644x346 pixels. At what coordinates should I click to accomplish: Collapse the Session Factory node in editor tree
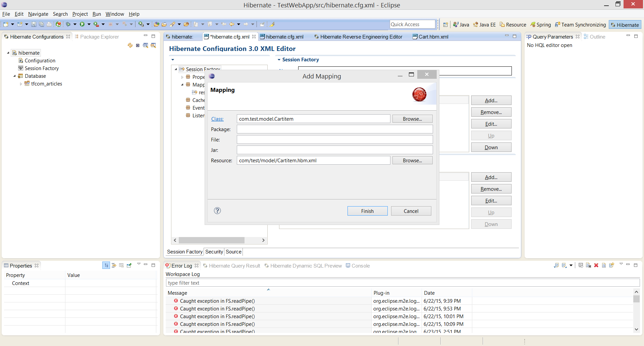coord(176,69)
